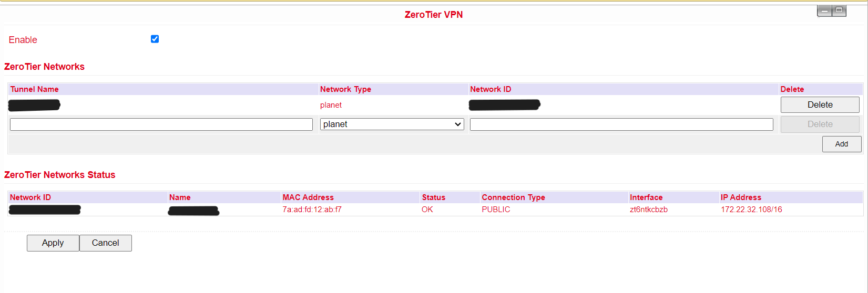The image size is (868, 293).
Task: Apply the ZeroTier settings
Action: (53, 243)
